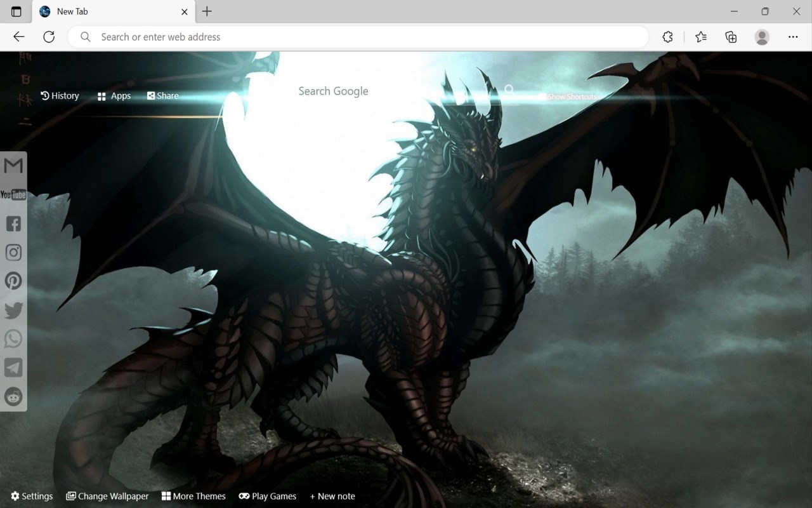Click the browser address bar
Image resolution: width=812 pixels, height=508 pixels.
point(358,37)
